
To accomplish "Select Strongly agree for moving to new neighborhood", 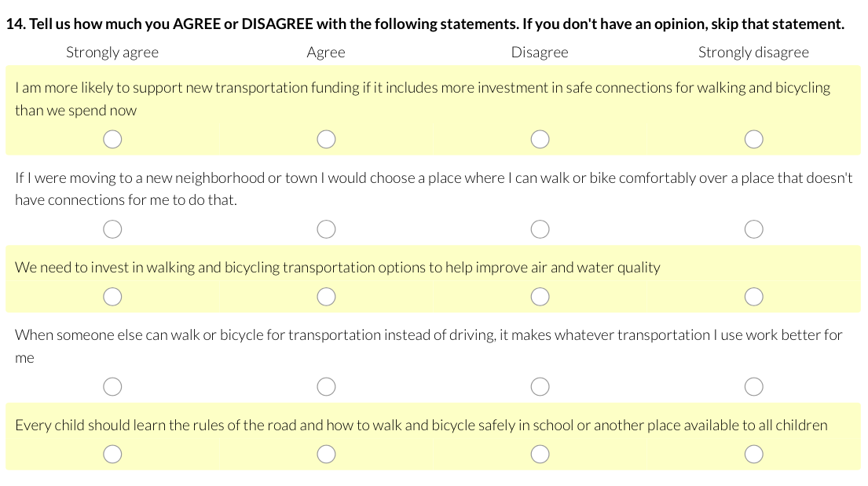I will tap(113, 229).
